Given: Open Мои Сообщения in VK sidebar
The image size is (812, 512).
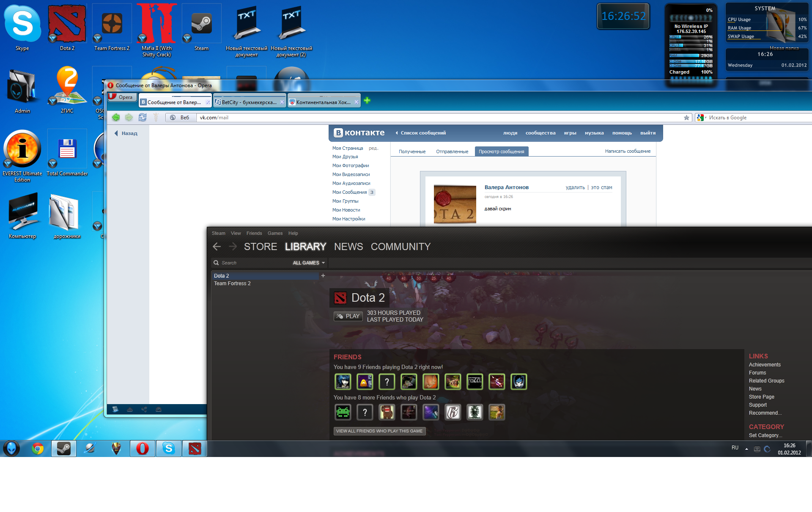Looking at the screenshot, I should tap(349, 192).
